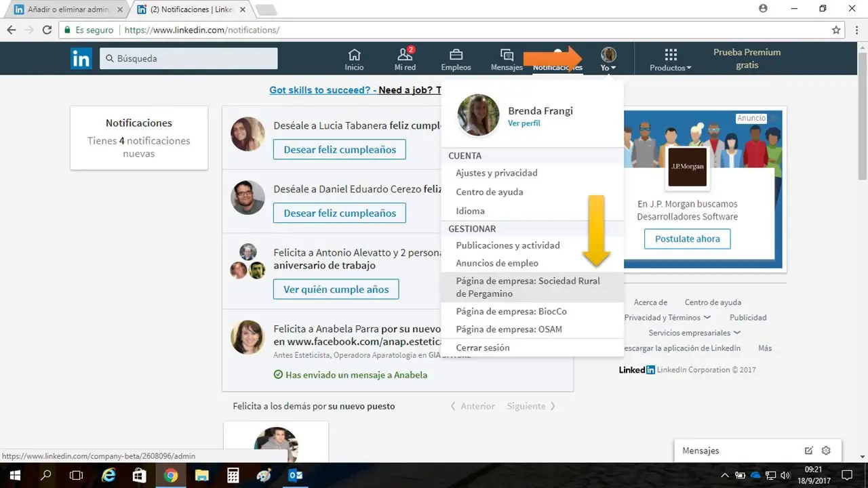
Task: Reload the page with refresh icon
Action: pos(47,30)
